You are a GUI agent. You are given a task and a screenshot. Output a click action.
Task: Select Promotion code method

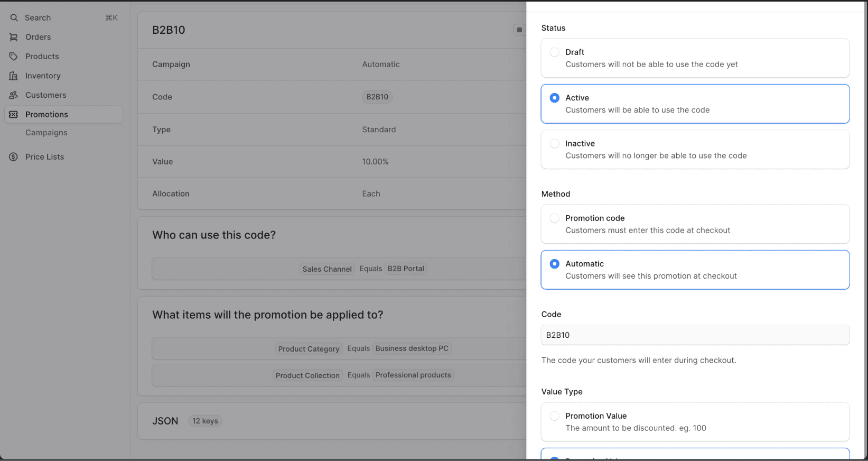[555, 218]
